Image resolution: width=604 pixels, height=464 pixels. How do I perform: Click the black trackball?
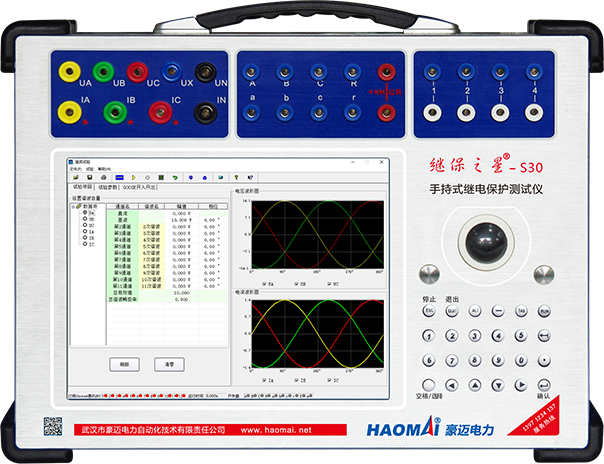486,242
